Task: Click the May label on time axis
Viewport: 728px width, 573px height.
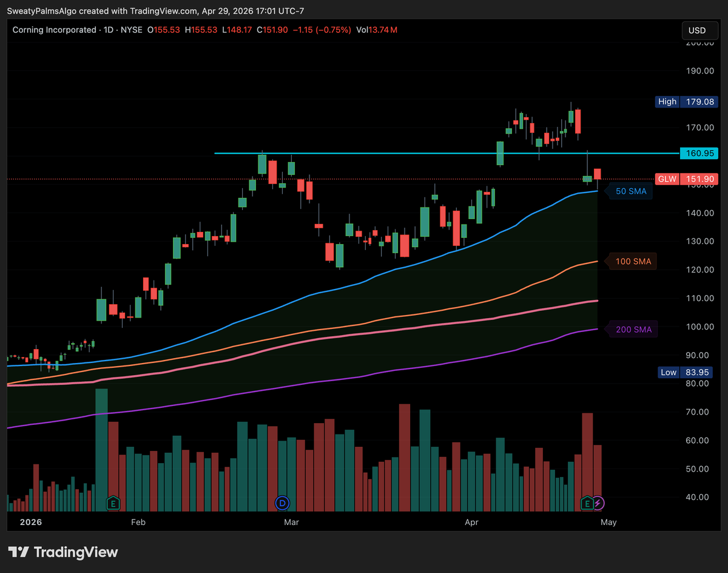Action: pos(608,522)
